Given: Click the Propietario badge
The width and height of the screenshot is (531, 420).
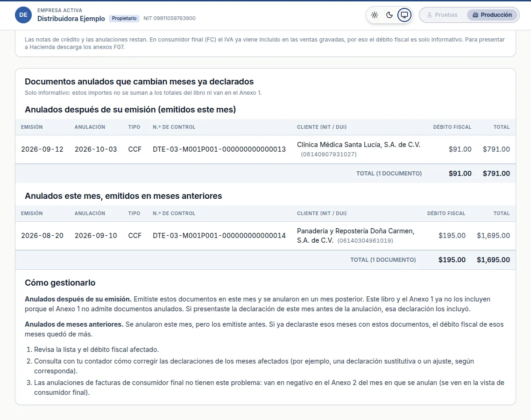Looking at the screenshot, I should [x=124, y=18].
